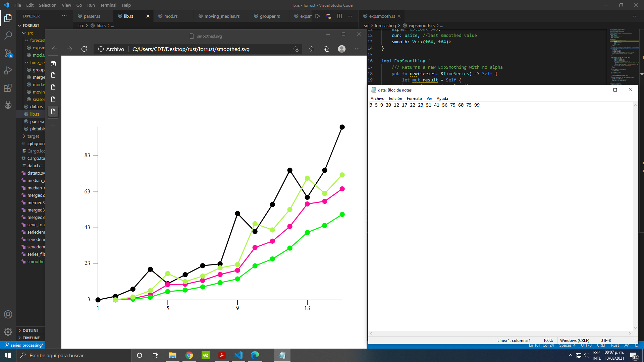Open changes compare icon in editor toolbar
The height and width of the screenshot is (362, 644).
tap(328, 16)
